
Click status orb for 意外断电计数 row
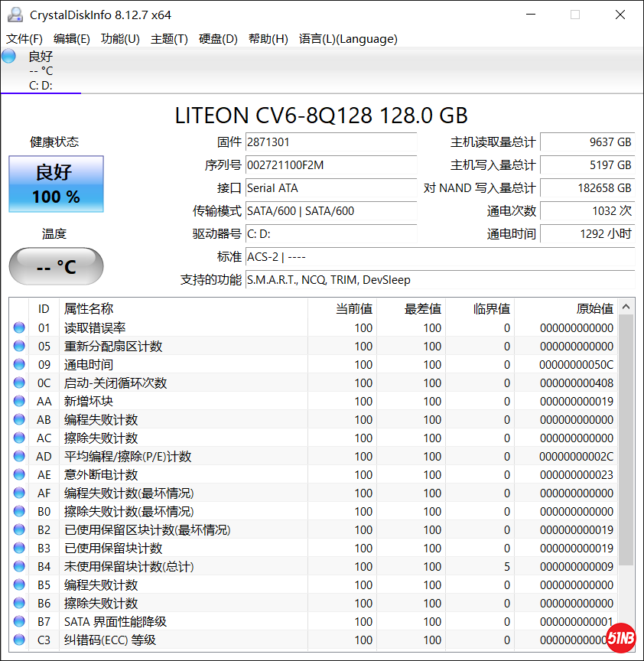[x=19, y=475]
